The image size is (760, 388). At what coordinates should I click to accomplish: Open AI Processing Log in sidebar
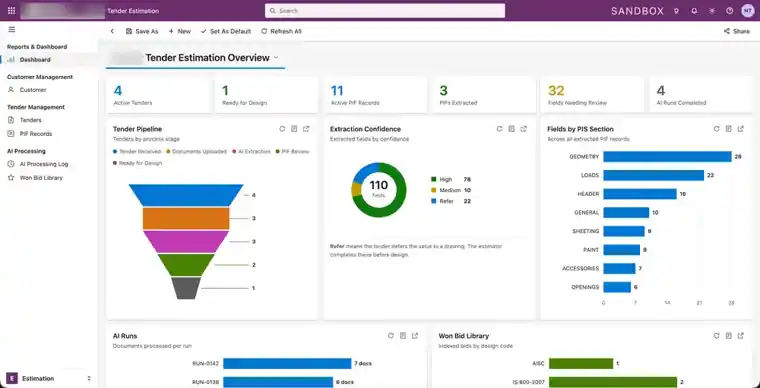pos(48,164)
